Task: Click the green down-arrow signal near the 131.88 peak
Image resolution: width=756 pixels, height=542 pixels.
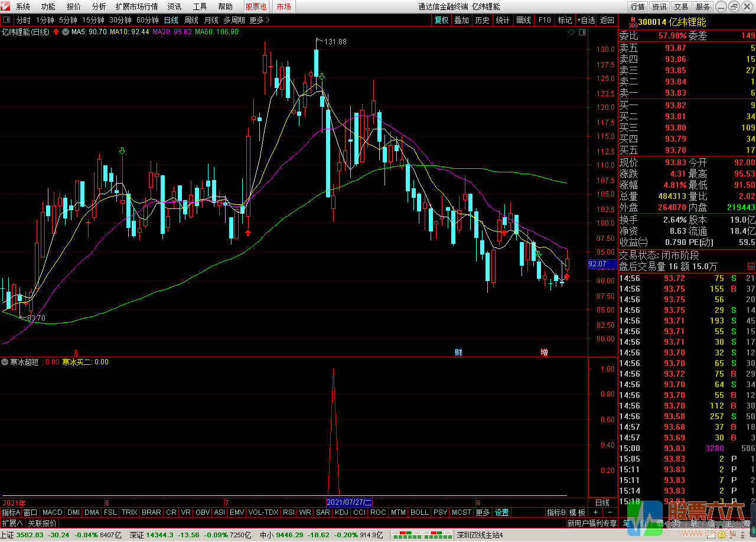Action: coord(322,77)
